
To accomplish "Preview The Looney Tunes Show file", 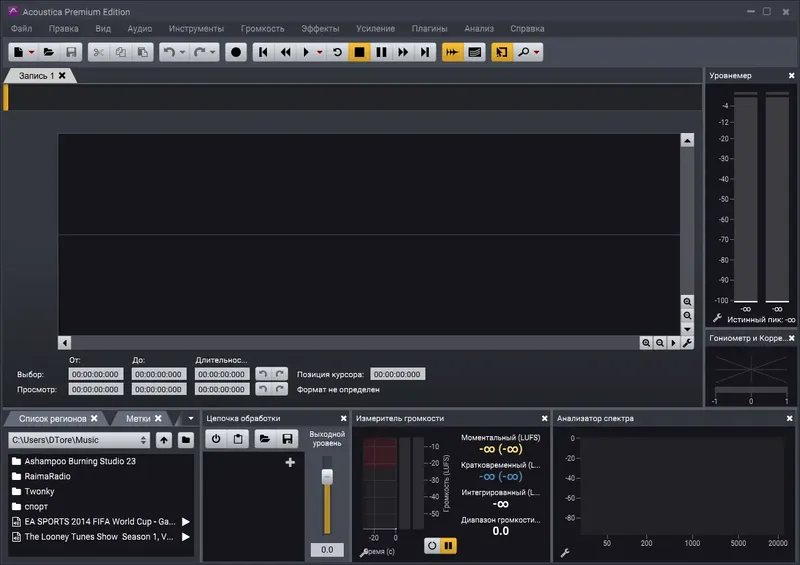I will coord(186,537).
